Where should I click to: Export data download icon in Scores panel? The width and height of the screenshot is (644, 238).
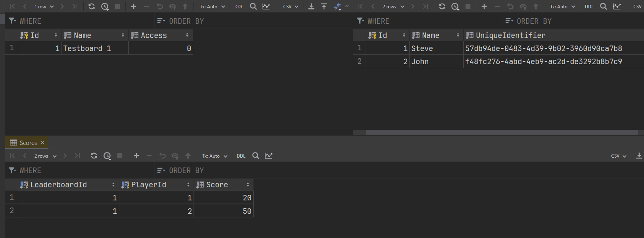[x=639, y=156]
